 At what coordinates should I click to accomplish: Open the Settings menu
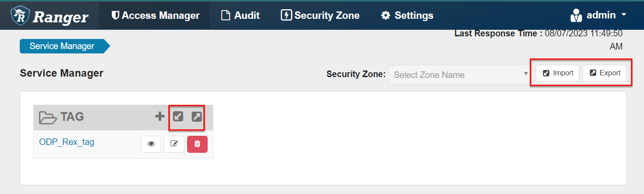click(x=407, y=16)
